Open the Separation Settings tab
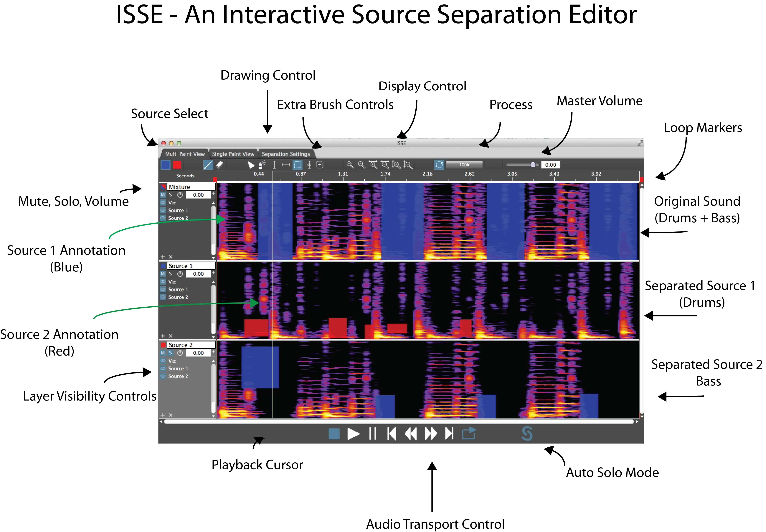 pyautogui.click(x=286, y=154)
